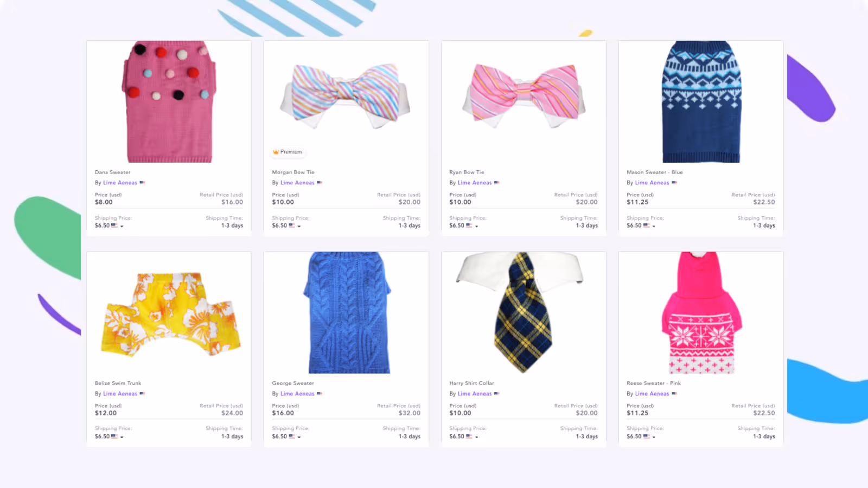868x488 pixels.
Task: Expand shipping dropdown for Belize Swim Trunk
Action: coord(122,437)
